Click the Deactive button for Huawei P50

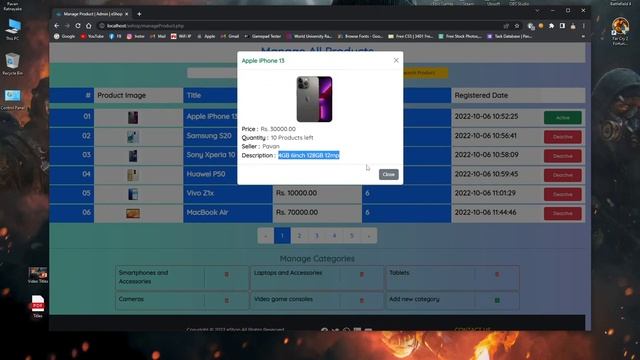click(562, 175)
